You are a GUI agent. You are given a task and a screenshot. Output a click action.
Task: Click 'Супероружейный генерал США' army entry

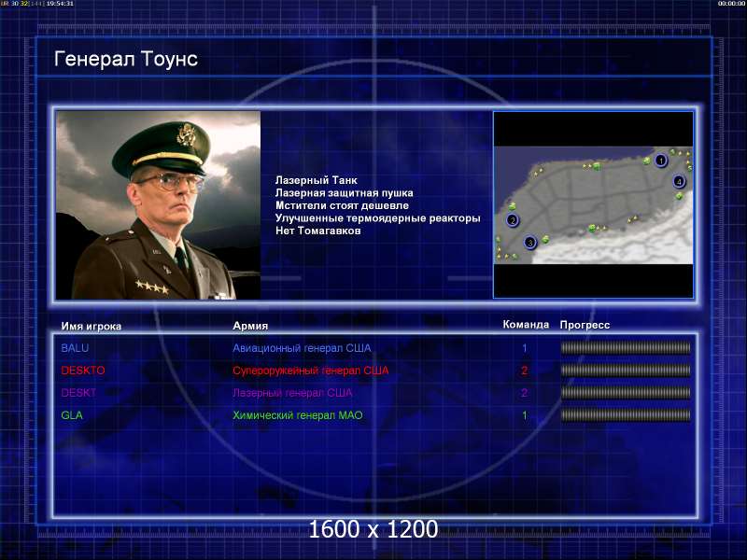311,371
